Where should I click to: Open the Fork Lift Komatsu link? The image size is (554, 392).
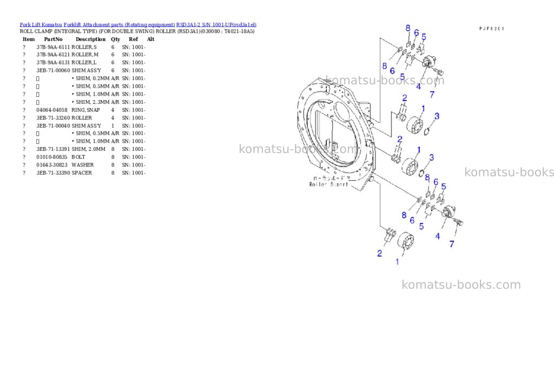(x=41, y=25)
